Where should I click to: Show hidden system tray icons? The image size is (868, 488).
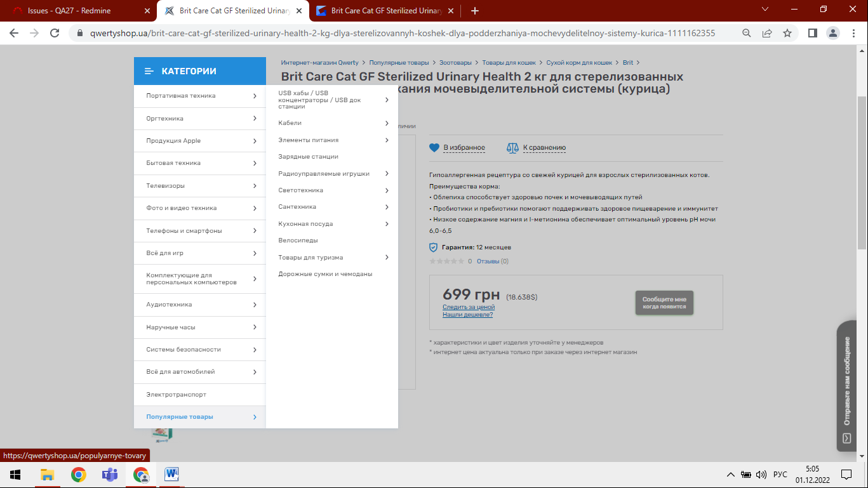point(730,475)
